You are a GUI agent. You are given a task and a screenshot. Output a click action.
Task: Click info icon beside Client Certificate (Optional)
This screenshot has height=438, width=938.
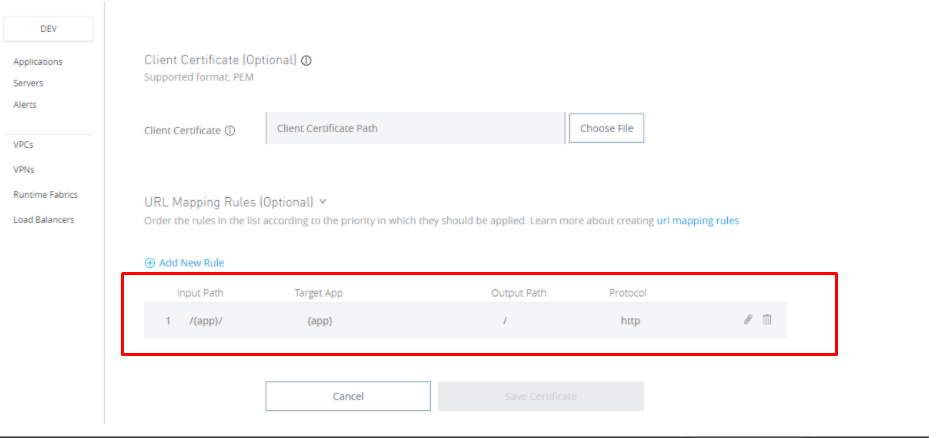click(306, 60)
